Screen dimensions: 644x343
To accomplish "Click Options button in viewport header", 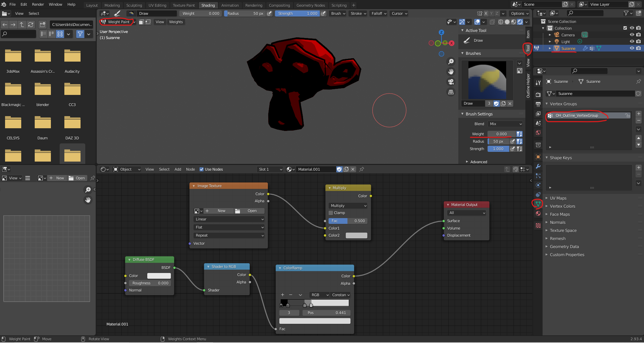I will point(520,13).
